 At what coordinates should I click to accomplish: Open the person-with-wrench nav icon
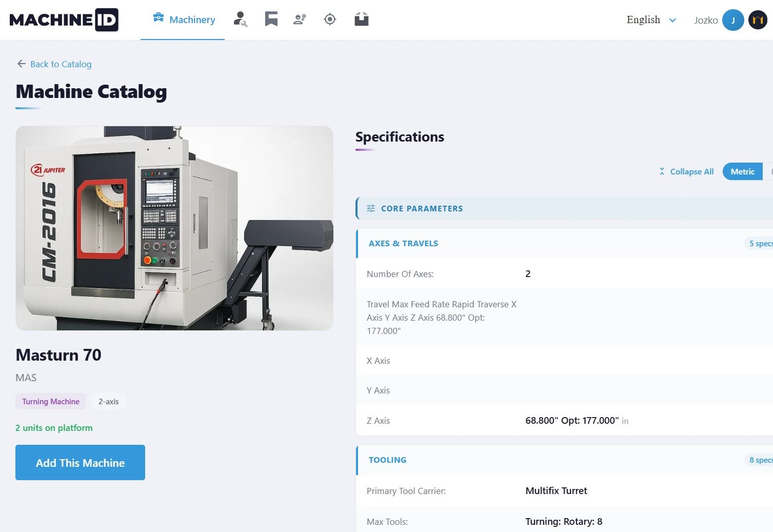(240, 19)
